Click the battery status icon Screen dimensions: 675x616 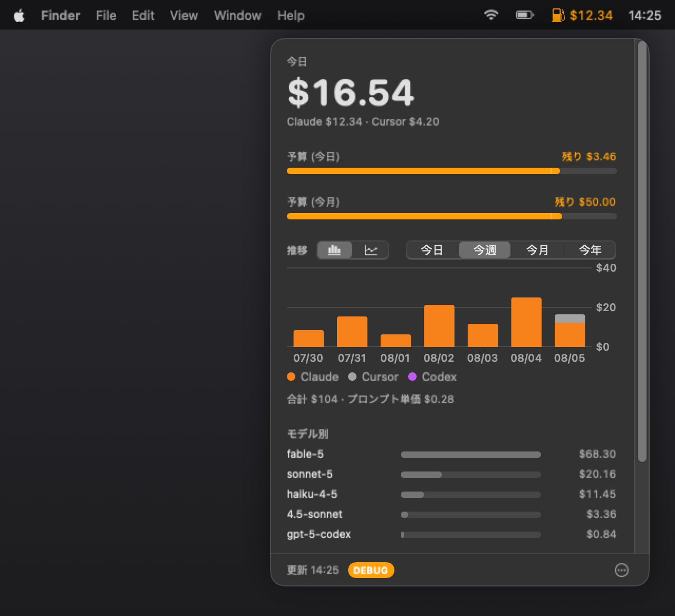click(525, 15)
